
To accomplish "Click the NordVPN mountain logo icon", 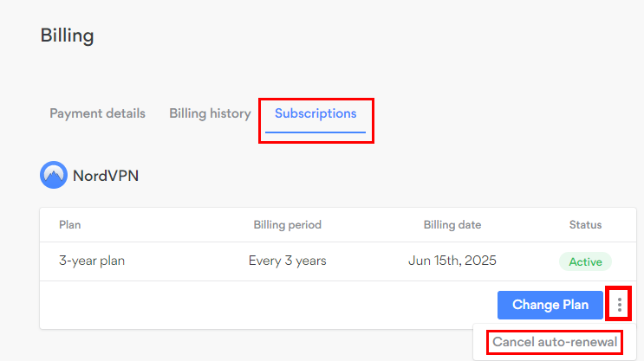I will tap(54, 175).
